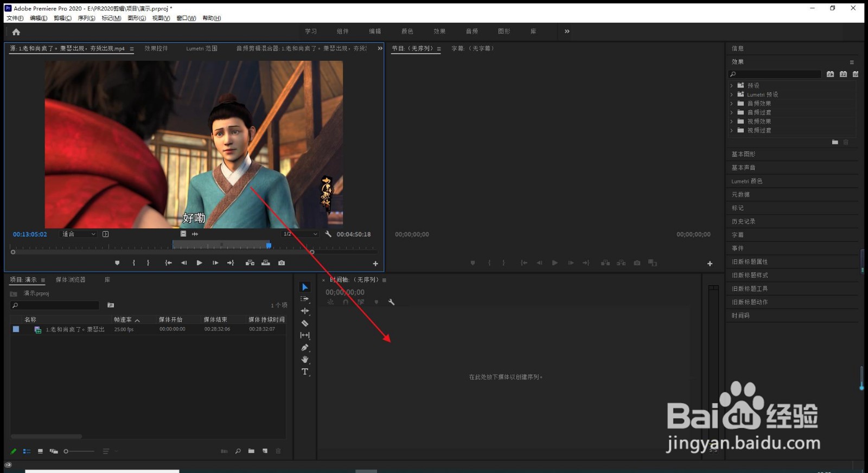Toggle YUV Effects filter in Effects panel

point(856,74)
